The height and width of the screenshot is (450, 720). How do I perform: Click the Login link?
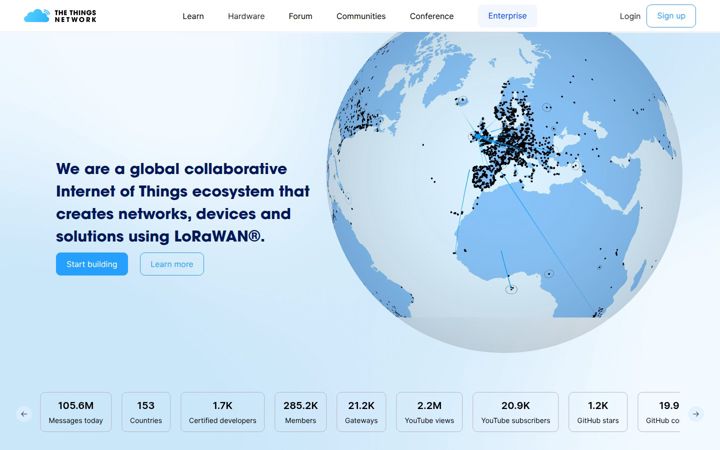(x=630, y=16)
